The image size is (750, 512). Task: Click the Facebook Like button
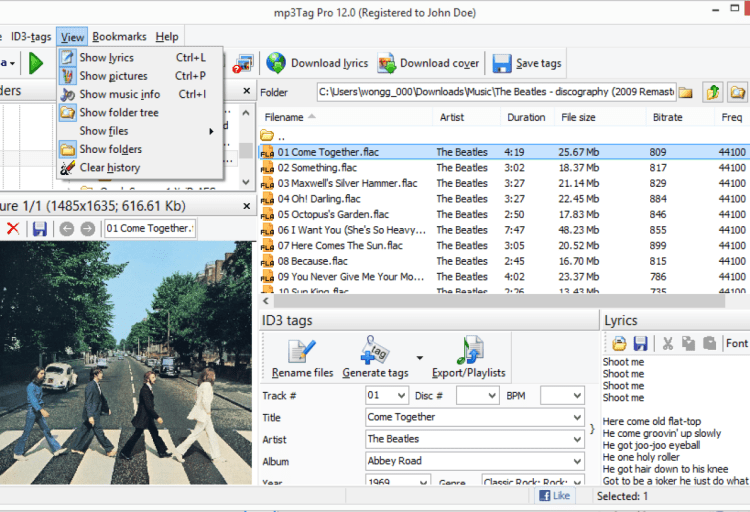(555, 496)
